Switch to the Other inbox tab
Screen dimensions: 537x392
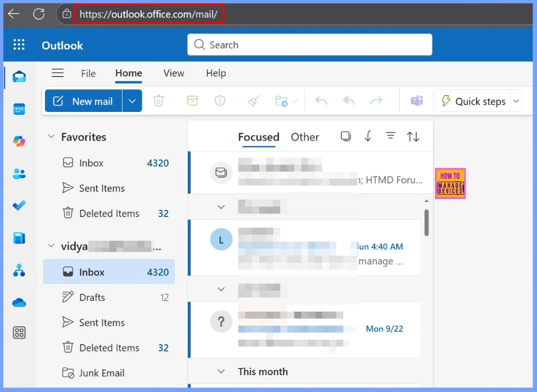[304, 137]
